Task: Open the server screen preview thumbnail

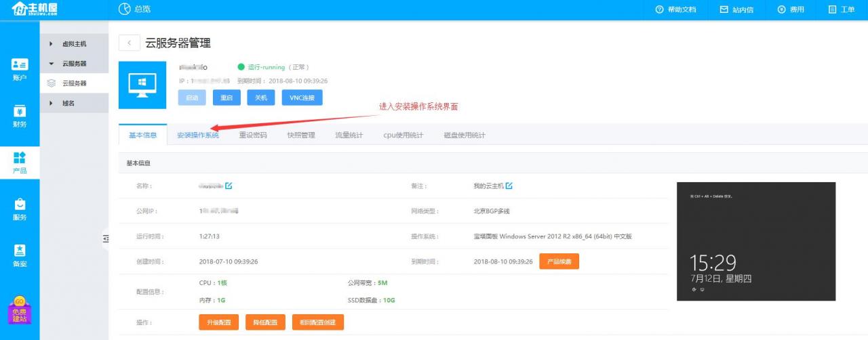Action: 756,241
